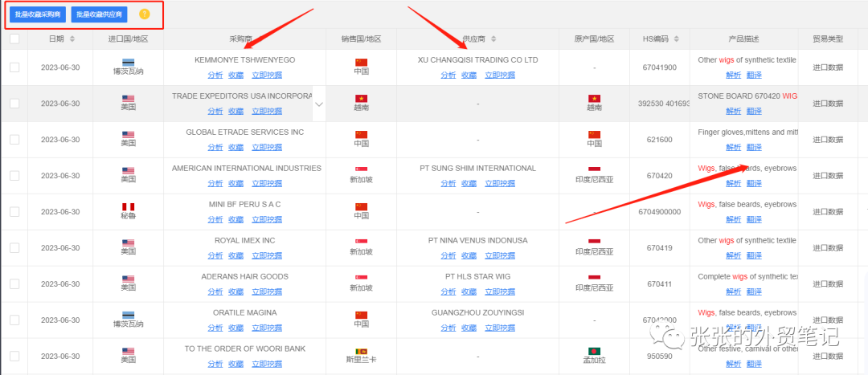Viewport: 868px width, 375px height.
Task: Check the MINI BF PERU row checkbox
Action: [14, 212]
